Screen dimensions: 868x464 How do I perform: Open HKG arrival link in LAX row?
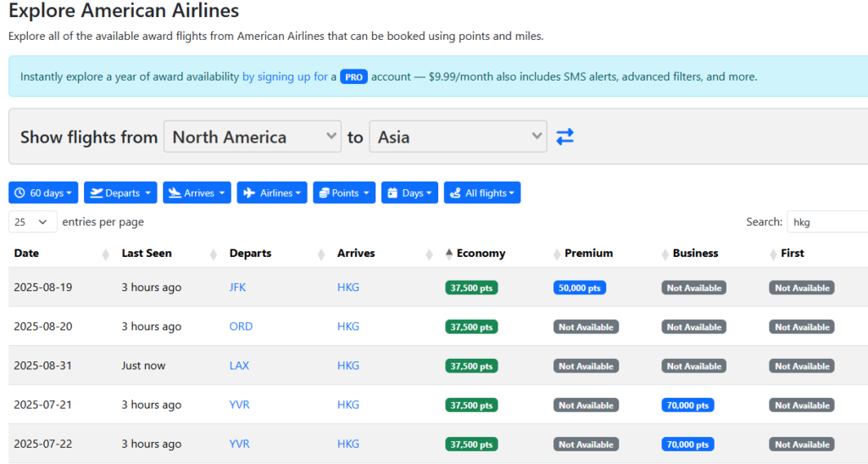348,366
